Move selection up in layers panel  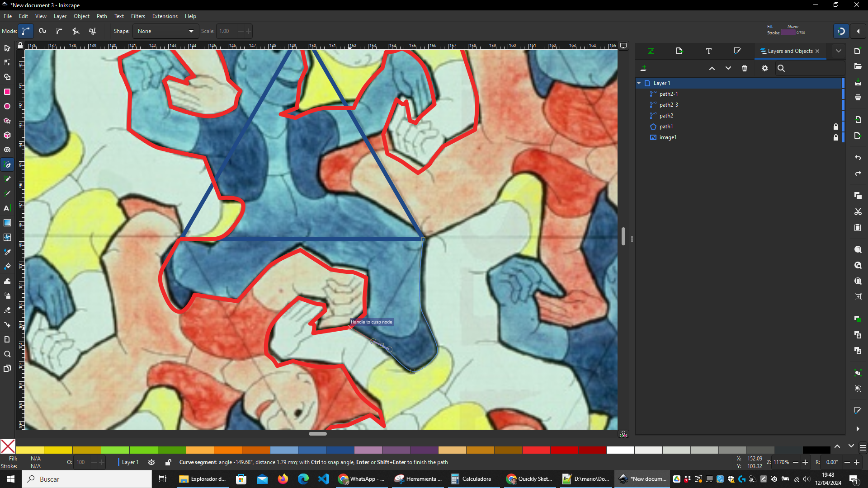click(712, 68)
